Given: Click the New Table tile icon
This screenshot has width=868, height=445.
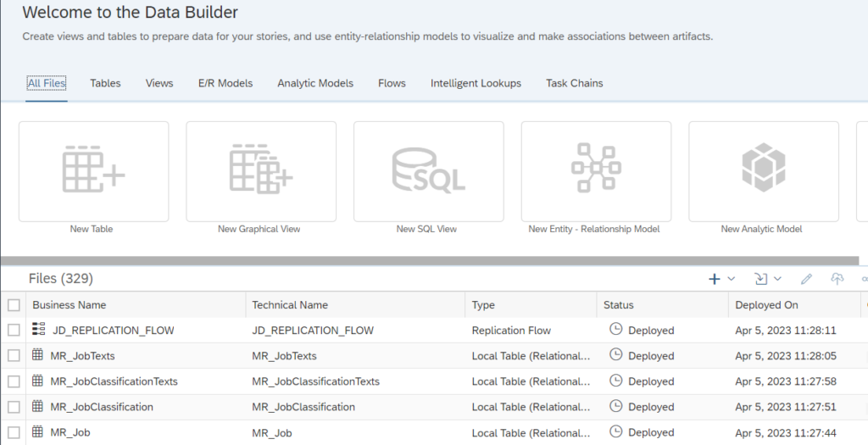Looking at the screenshot, I should pos(93,170).
